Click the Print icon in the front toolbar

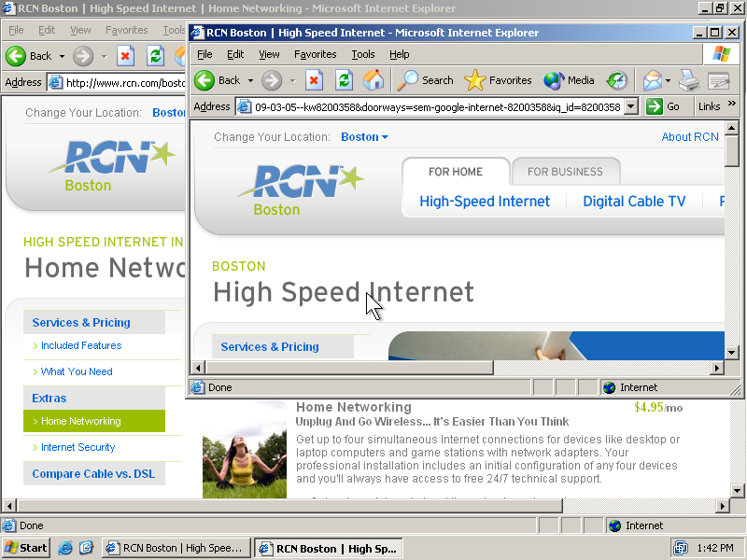point(689,80)
